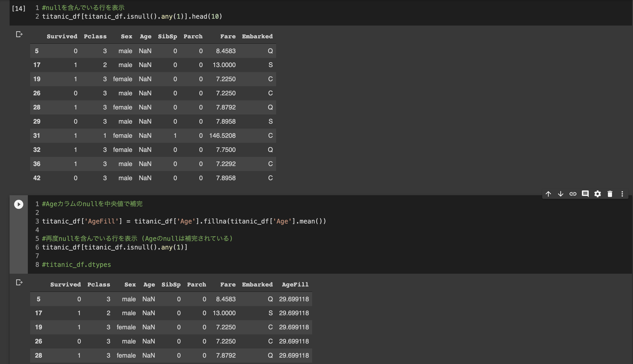633x364 pixels.
Task: Click the head(10) code line
Action: [132, 16]
